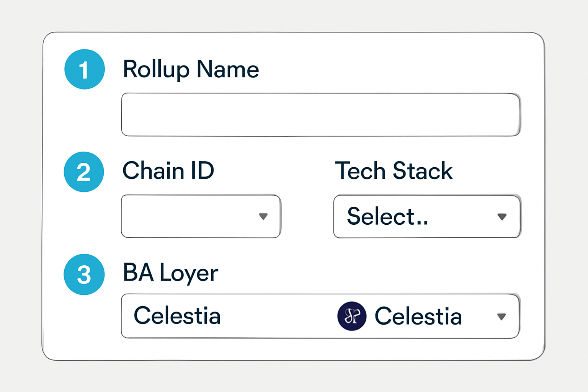Click the step 2 number badge

[84, 172]
